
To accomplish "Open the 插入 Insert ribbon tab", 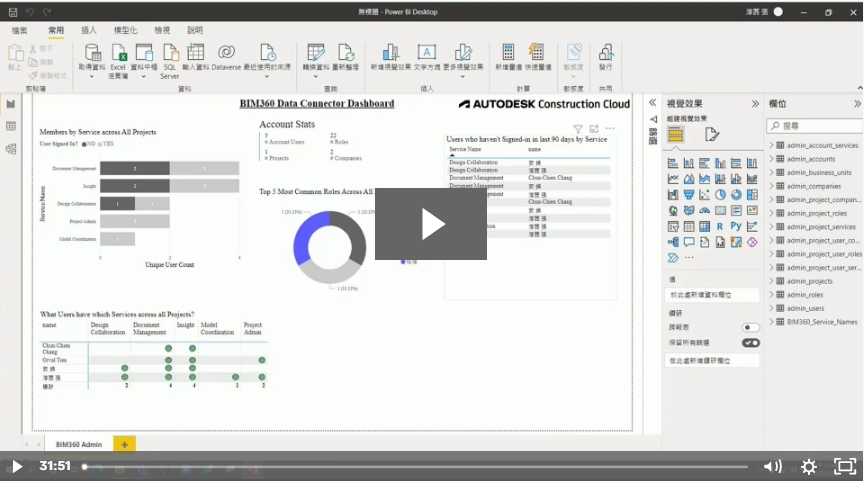I will point(89,30).
